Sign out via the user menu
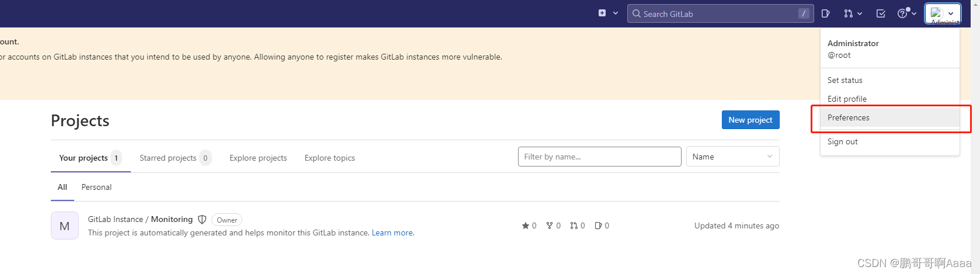 (889, 141)
